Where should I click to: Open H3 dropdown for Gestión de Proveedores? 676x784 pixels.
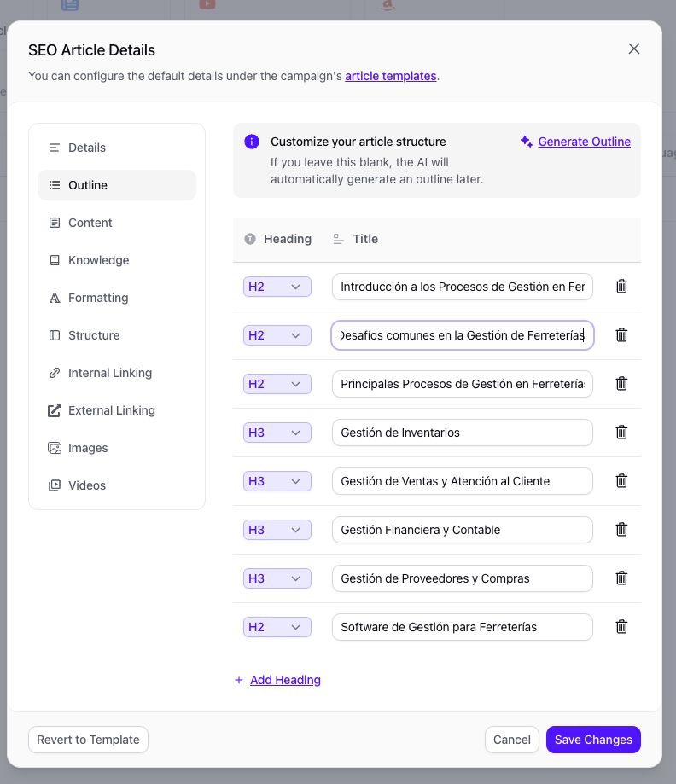click(x=277, y=578)
